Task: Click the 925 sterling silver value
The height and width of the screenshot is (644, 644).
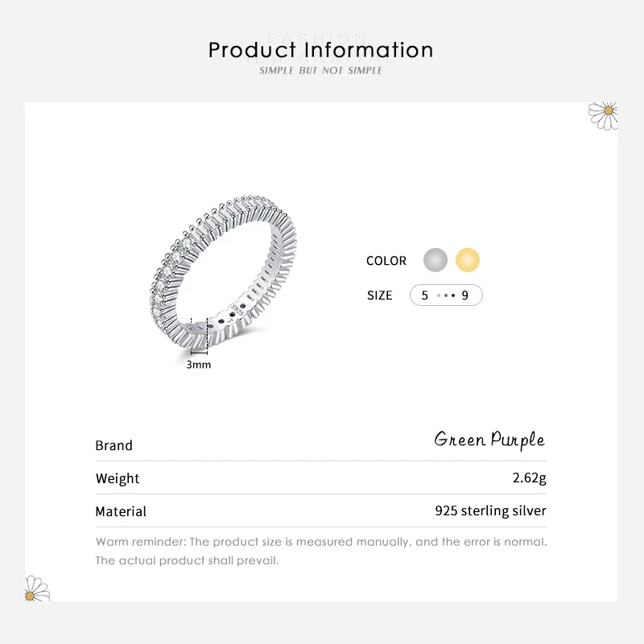Action: pos(490,510)
